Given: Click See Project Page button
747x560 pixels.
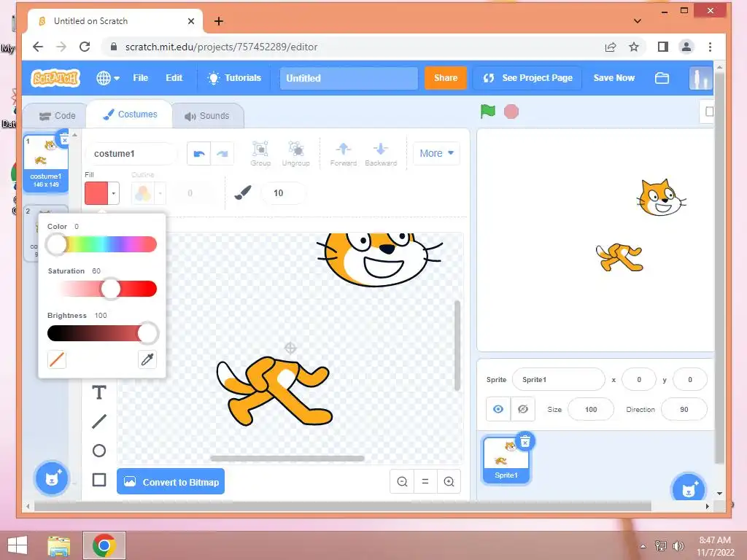Looking at the screenshot, I should tap(527, 78).
